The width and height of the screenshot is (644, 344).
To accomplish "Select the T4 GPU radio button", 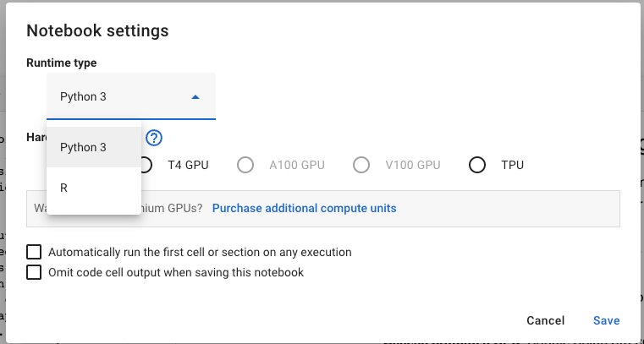I will 145,165.
